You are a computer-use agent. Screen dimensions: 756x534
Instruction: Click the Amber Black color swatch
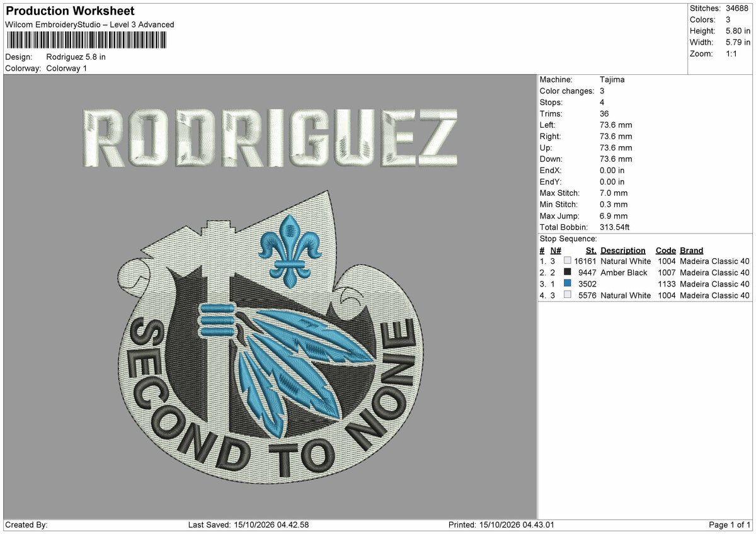pyautogui.click(x=568, y=272)
